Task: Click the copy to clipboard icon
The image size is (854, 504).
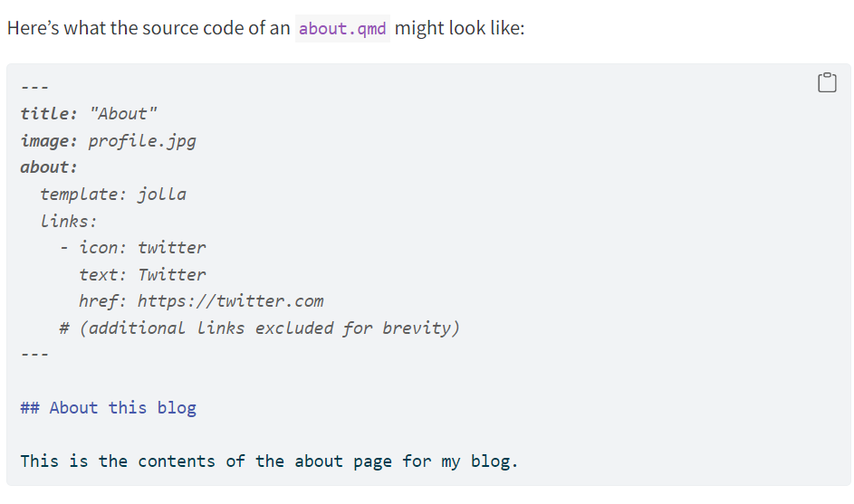Action: click(826, 83)
